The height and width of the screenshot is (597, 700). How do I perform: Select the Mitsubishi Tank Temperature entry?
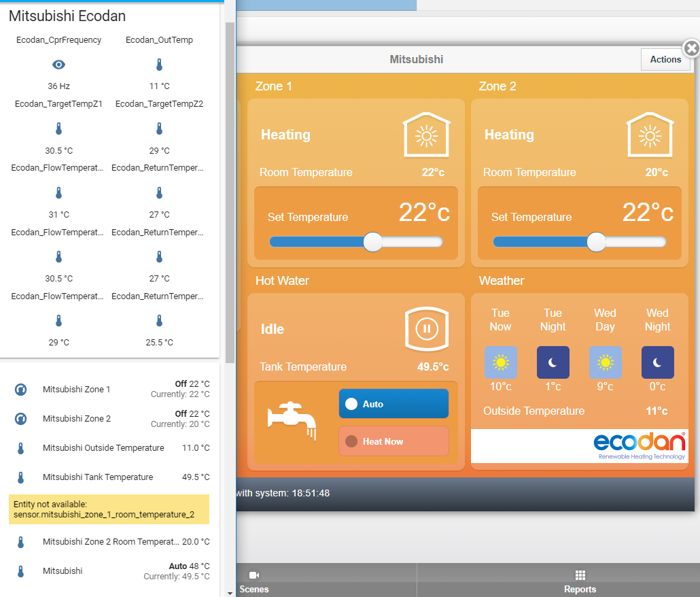(x=99, y=477)
